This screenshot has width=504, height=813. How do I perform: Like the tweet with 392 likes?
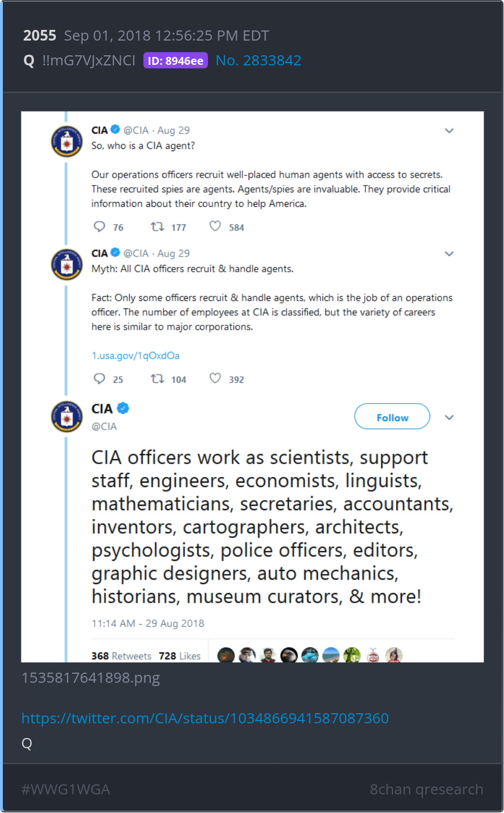pyautogui.click(x=215, y=378)
